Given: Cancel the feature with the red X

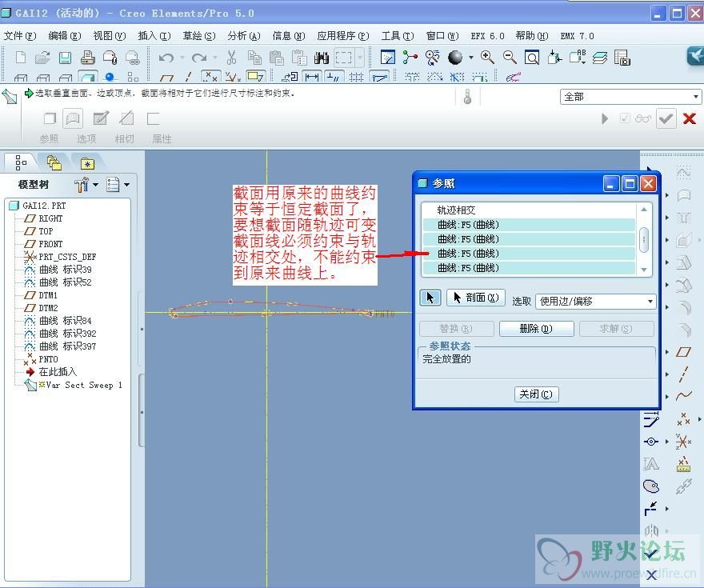Looking at the screenshot, I should click(x=689, y=118).
